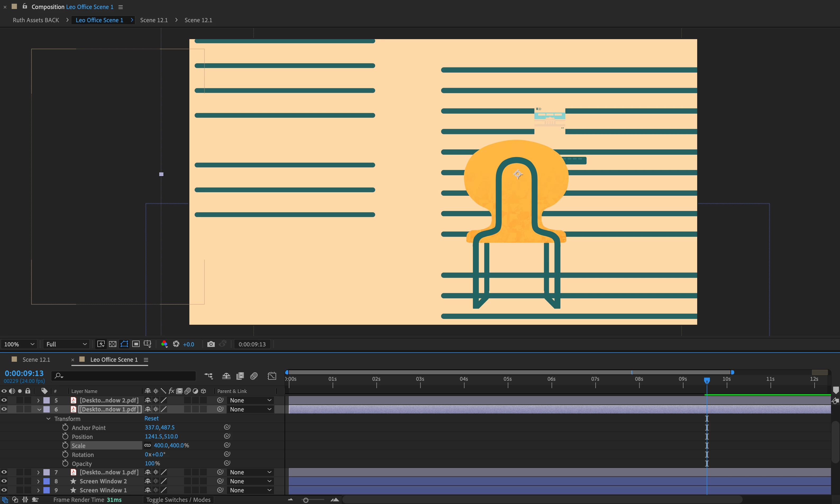840x504 pixels.
Task: Hide Screen Window 2 layer visibility
Action: click(x=4, y=481)
